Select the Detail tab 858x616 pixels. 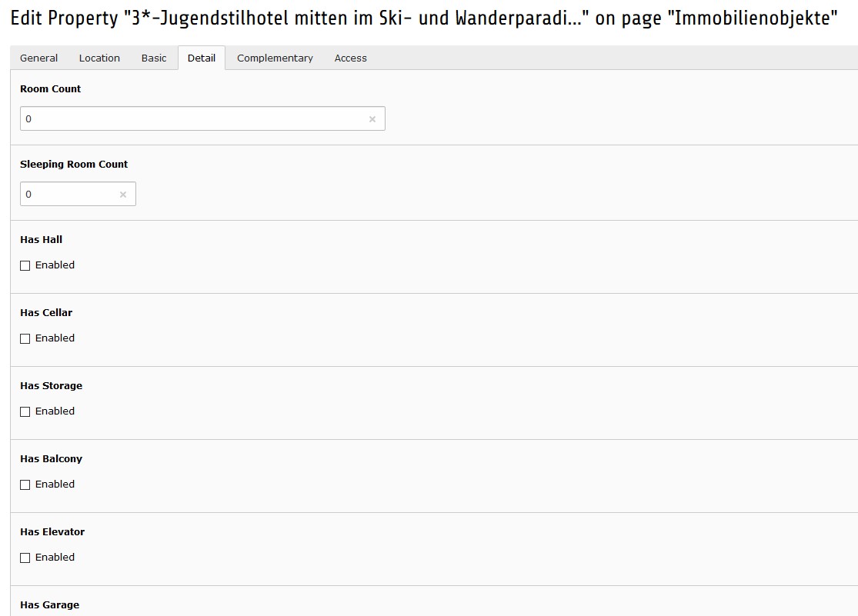[202, 58]
